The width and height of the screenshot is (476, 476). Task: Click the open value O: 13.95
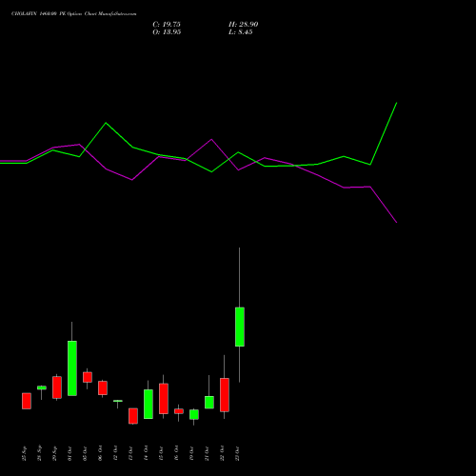167,32
